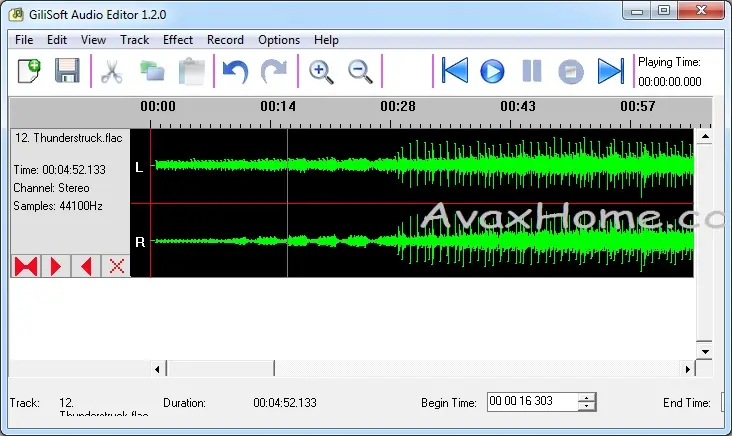Open the Options menu

[279, 40]
